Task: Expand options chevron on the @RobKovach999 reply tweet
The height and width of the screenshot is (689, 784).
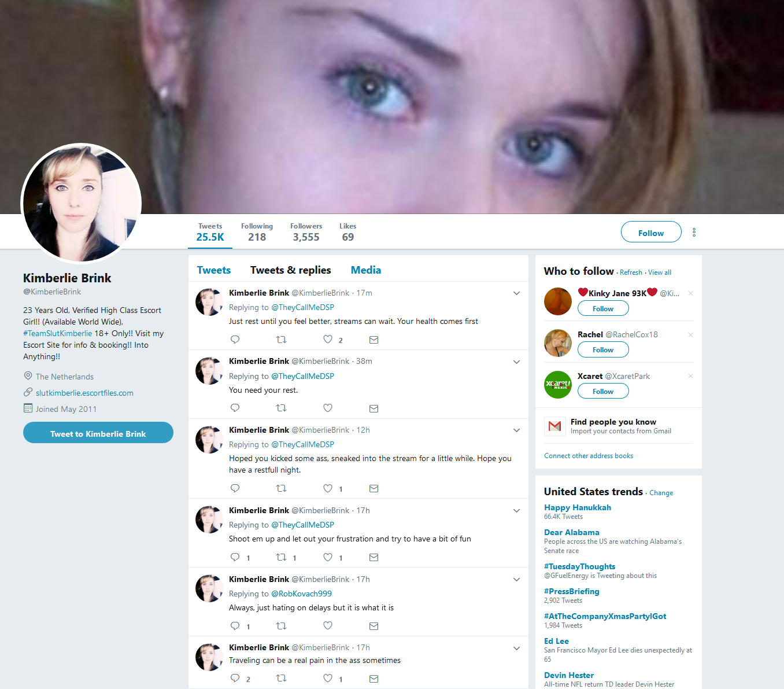Action: 516,580
